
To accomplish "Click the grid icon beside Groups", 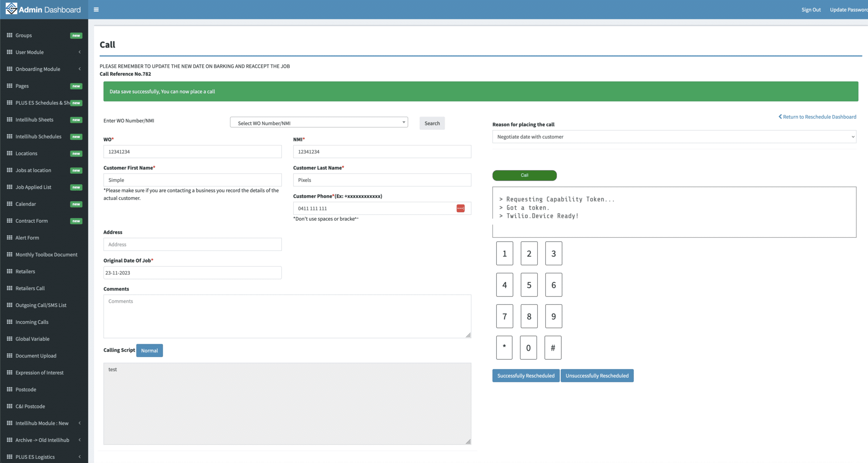I will (9, 35).
